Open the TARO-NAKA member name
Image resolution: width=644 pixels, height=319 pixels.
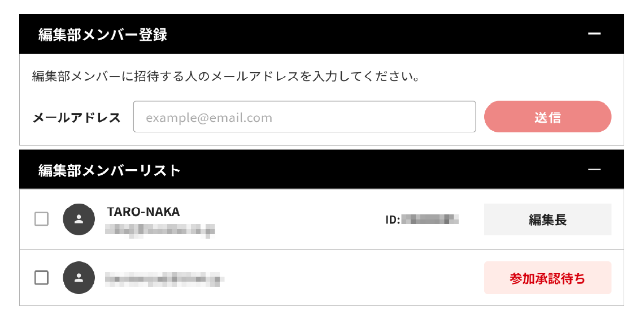tap(143, 212)
